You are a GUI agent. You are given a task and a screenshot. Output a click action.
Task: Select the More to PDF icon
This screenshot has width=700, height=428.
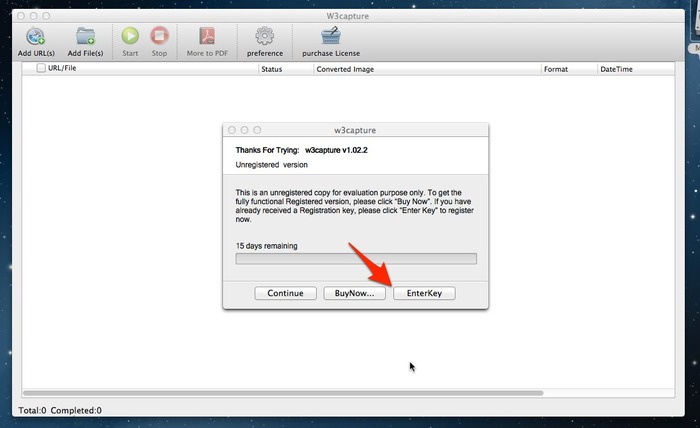207,36
